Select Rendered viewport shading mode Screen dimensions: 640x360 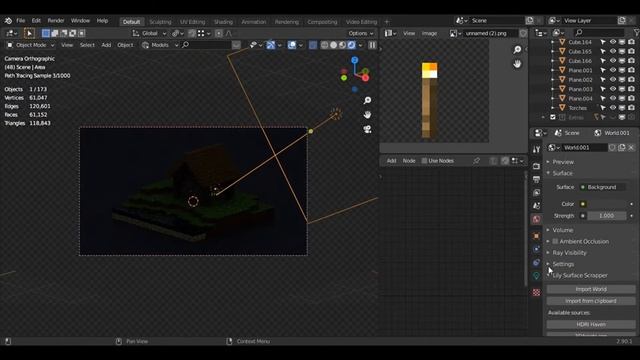(x=351, y=45)
